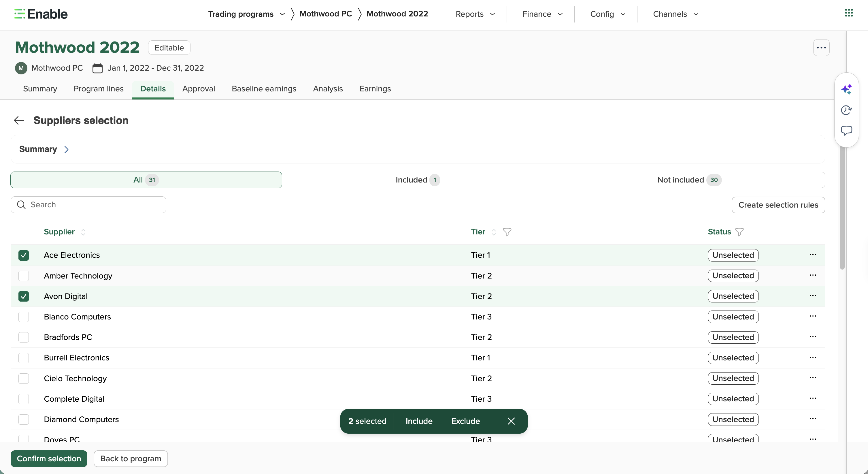Show the Not included suppliers tab

coord(689,180)
